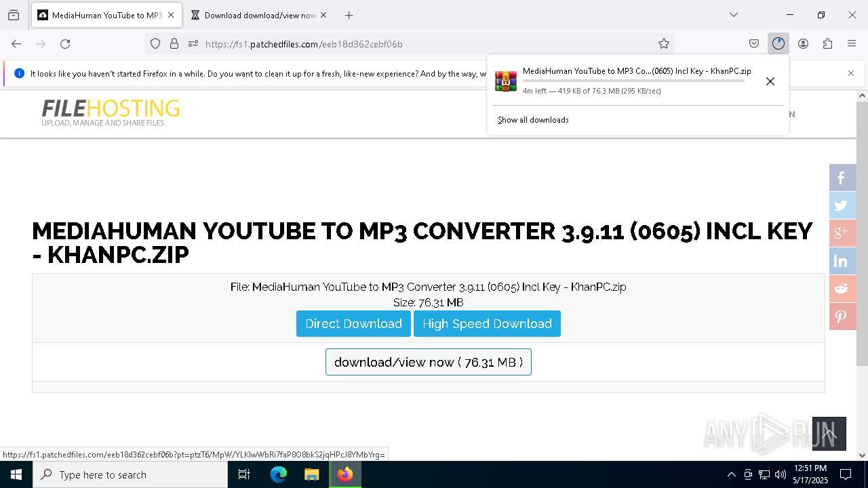Show hidden system tray icons
The width and height of the screenshot is (868, 488).
tap(731, 474)
